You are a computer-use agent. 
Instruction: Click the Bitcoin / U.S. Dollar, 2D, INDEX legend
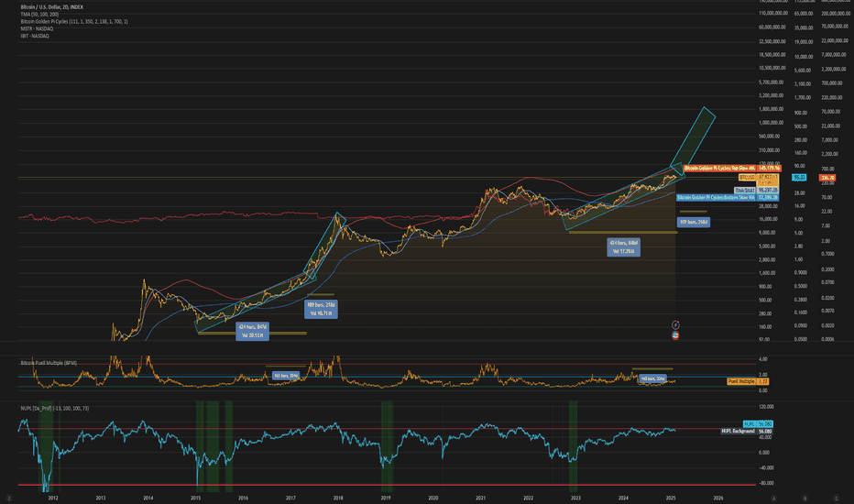pos(51,7)
